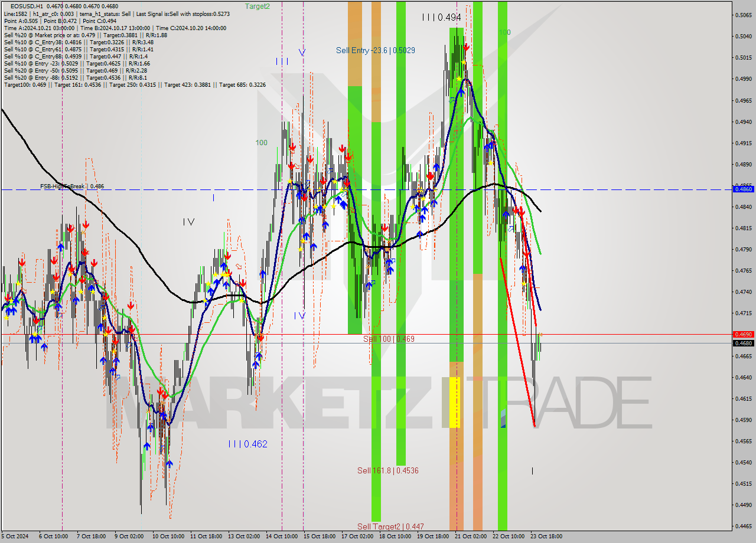756x543 pixels.
Task: Click the 0.5040 price axis label
Action: (742, 36)
